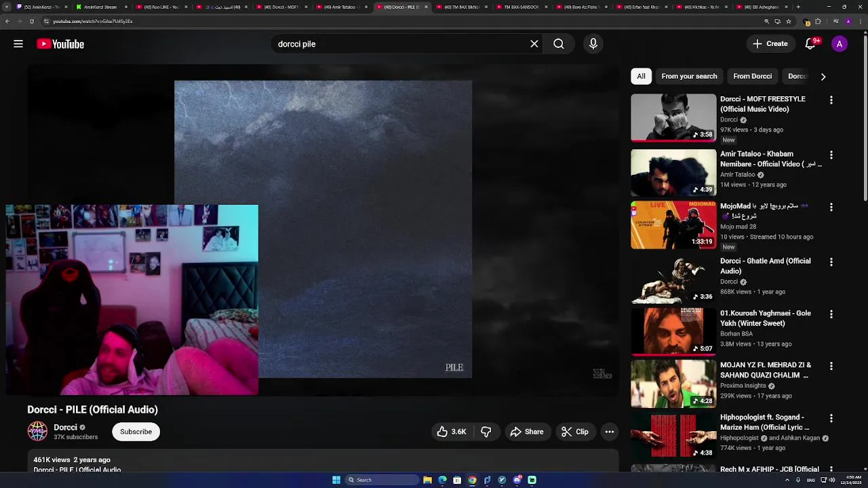
Task: Open MojoMad Counter Strike stream thumbnail
Action: point(673,225)
